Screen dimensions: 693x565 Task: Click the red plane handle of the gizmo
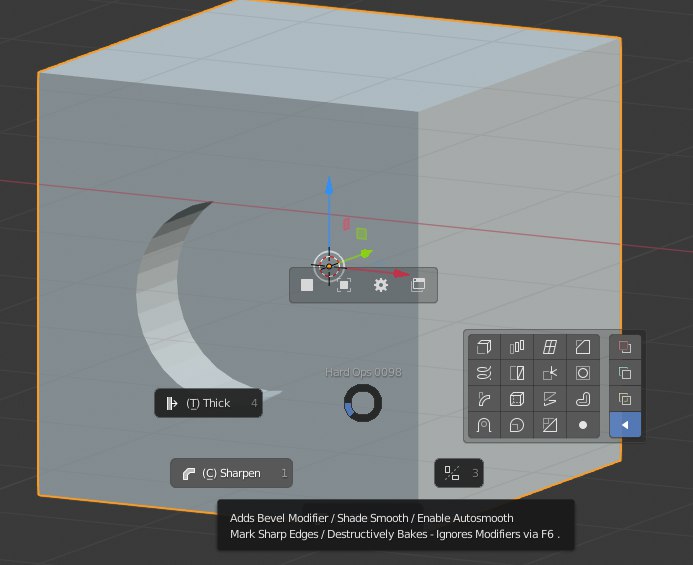point(346,224)
